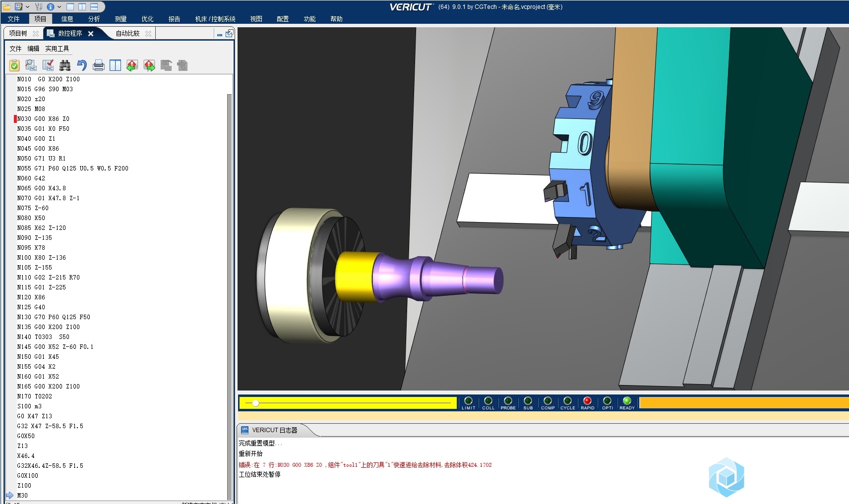Click the COMP status light

pos(547,401)
